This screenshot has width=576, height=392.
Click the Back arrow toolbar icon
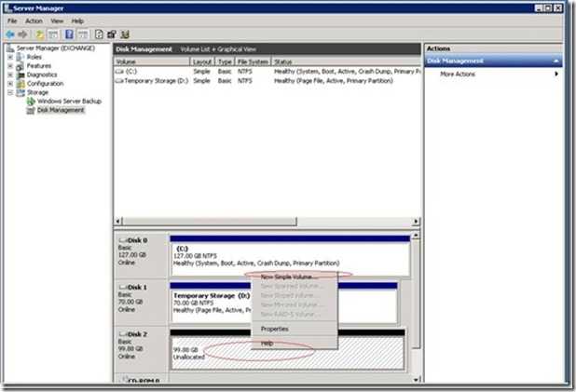point(10,34)
